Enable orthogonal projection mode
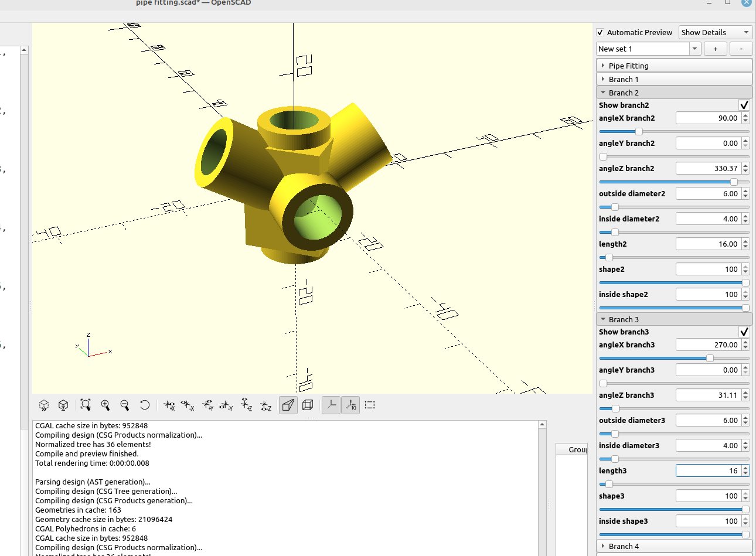 pos(308,405)
